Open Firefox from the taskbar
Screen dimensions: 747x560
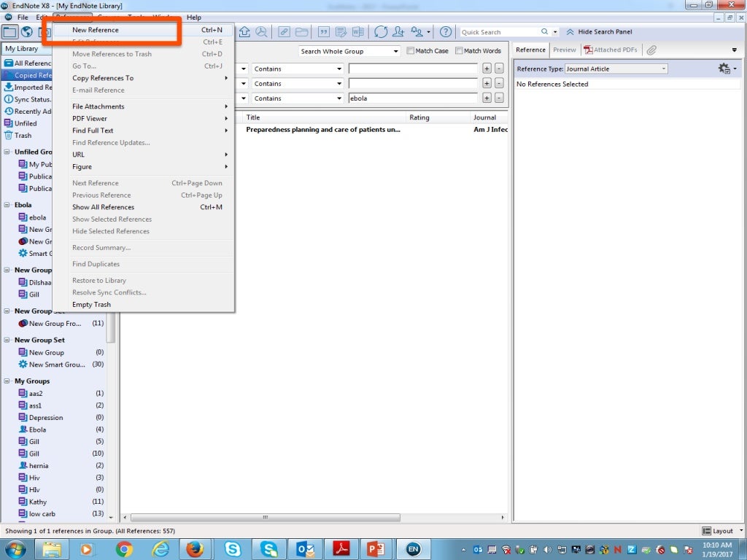pyautogui.click(x=194, y=550)
